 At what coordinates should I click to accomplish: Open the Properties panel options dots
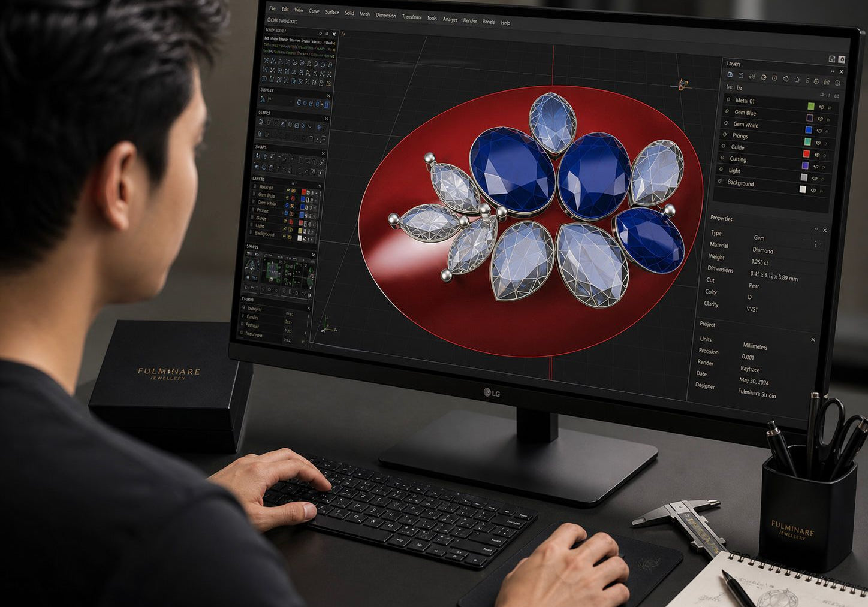pos(816,229)
